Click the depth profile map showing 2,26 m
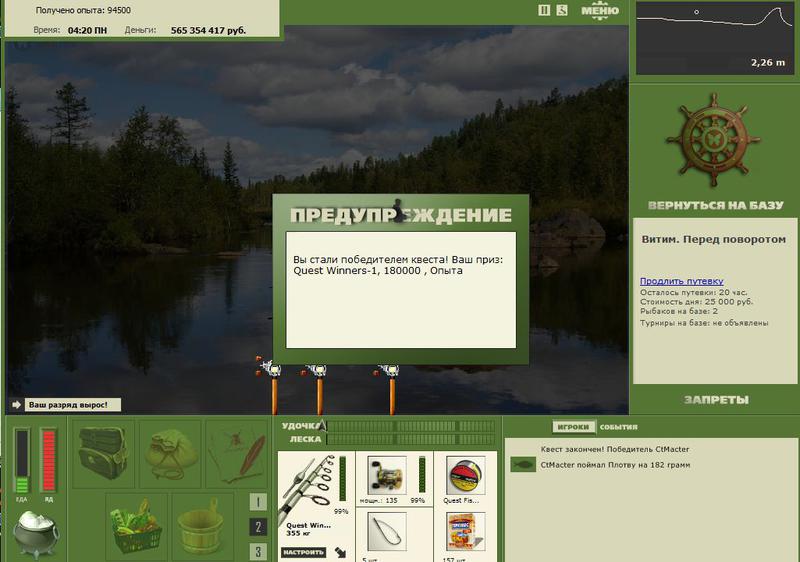800x562 pixels. pyautogui.click(x=715, y=38)
